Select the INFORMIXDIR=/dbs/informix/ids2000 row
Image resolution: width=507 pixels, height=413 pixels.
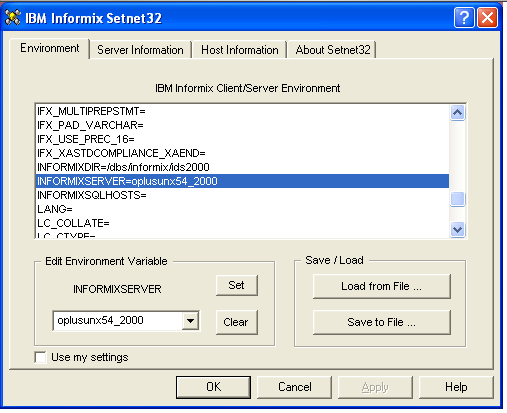[x=242, y=167]
